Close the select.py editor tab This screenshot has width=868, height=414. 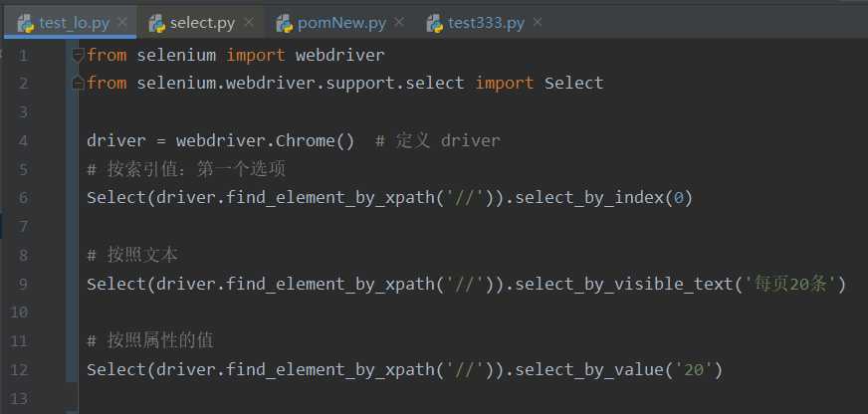248,22
